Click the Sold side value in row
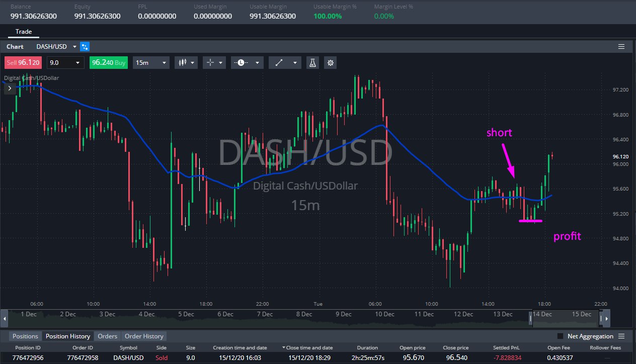The width and height of the screenshot is (636, 364). click(x=162, y=358)
